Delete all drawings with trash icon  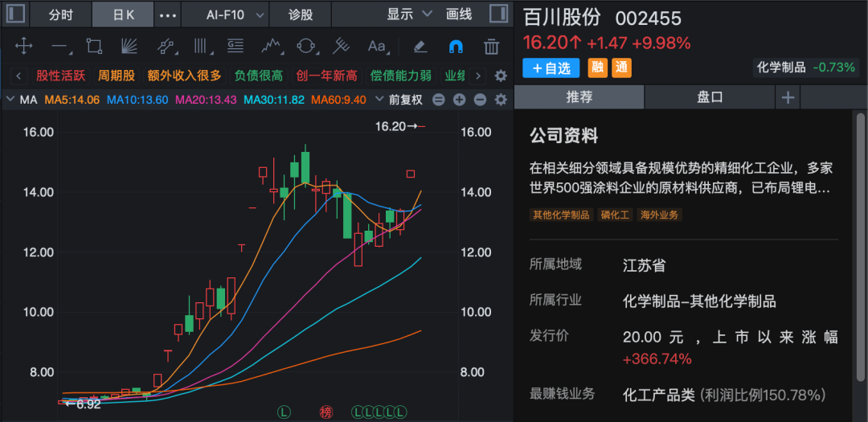(491, 46)
